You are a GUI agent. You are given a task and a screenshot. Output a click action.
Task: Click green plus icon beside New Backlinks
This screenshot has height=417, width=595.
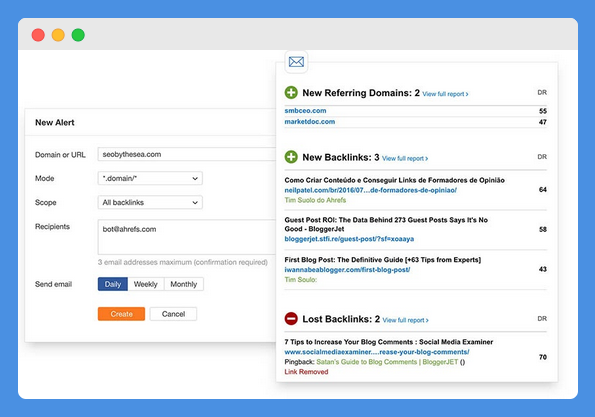[x=291, y=157]
